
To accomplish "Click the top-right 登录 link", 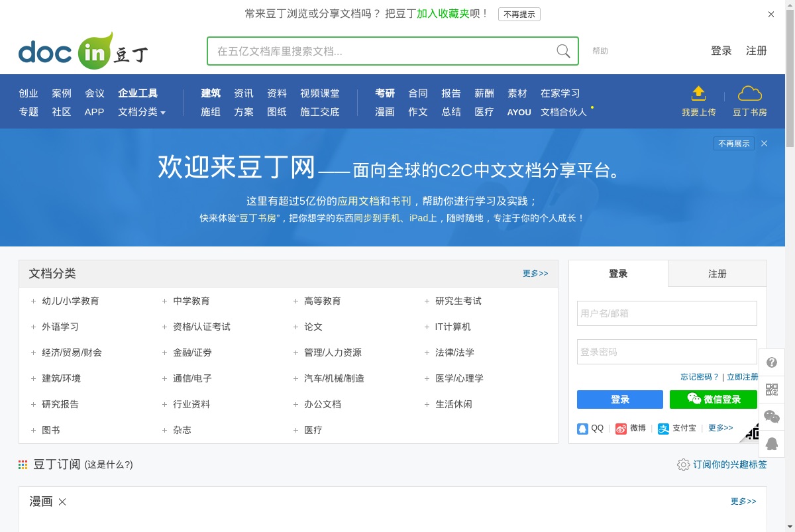I will coord(721,51).
